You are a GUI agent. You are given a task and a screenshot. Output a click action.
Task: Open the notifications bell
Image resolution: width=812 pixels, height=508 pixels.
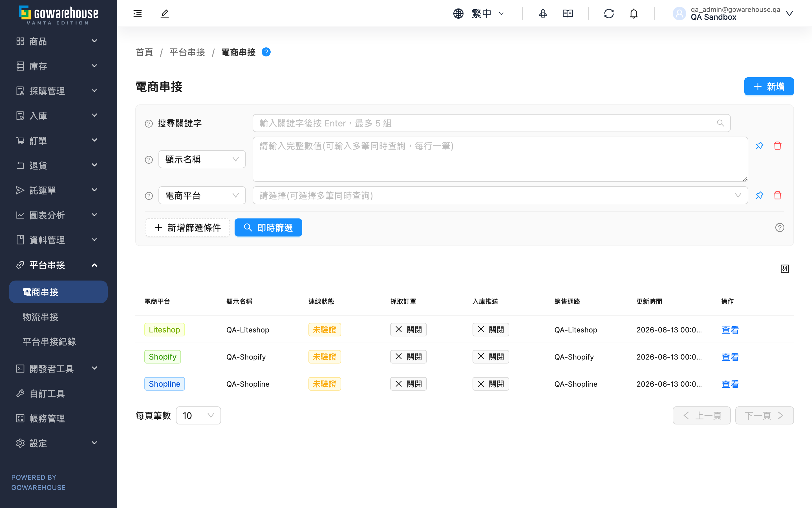[x=634, y=14]
